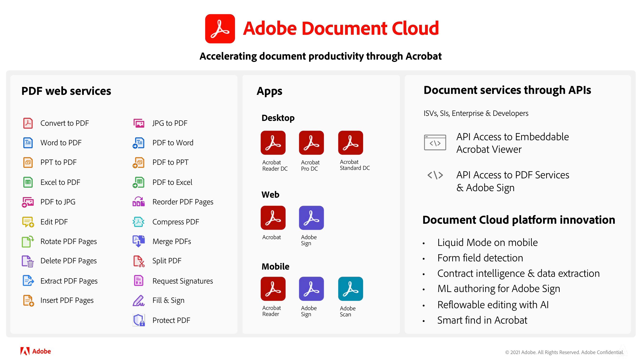Select the Split PDF icon
The image size is (644, 362).
coord(139,261)
